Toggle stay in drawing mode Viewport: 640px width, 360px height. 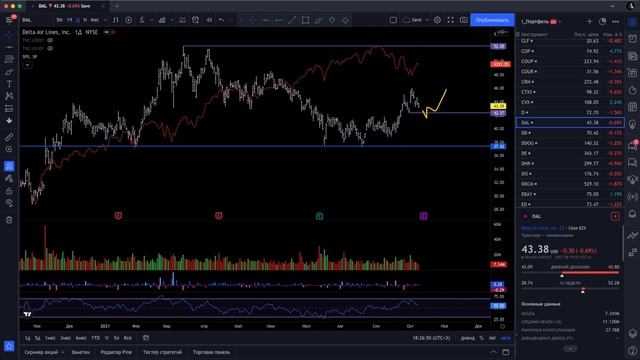click(x=9, y=178)
